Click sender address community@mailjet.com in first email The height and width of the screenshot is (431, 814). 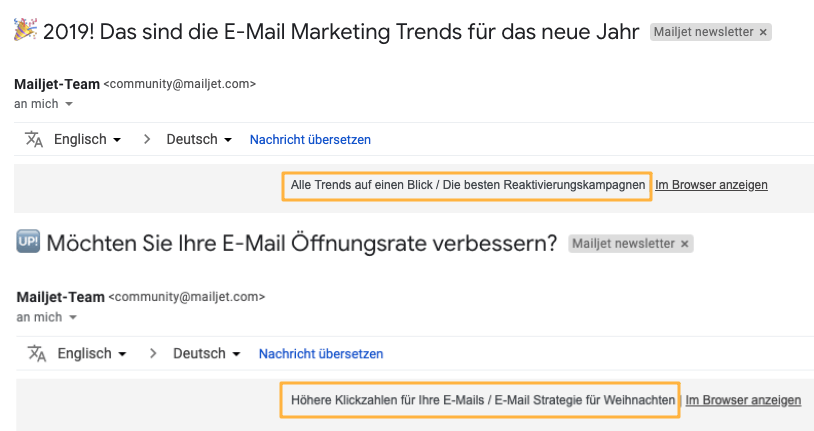click(180, 84)
